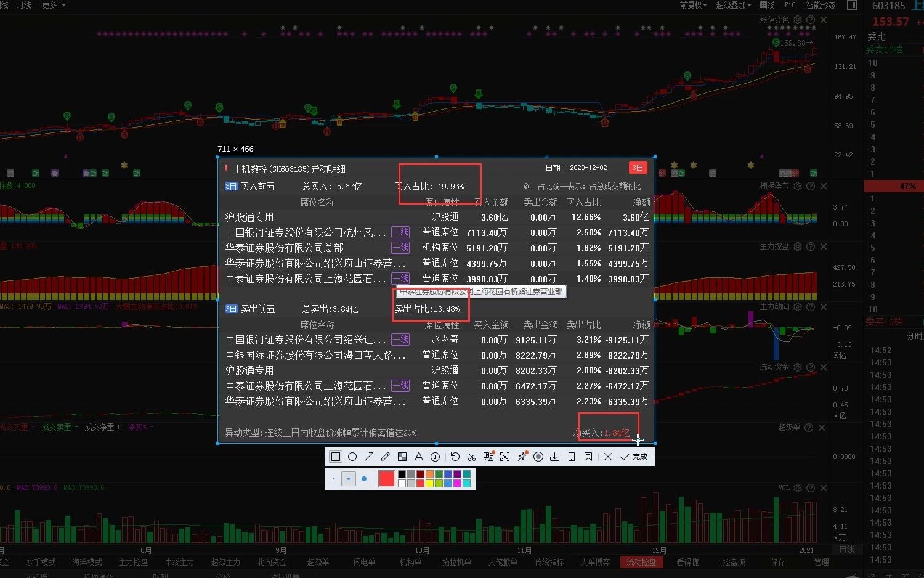
Task: Choose the smallest brush size dot
Action: tap(333, 479)
